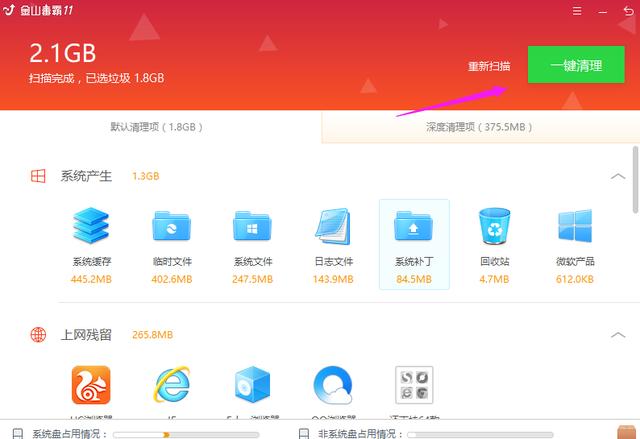640x439 pixels.
Task: Select the 临时文件 folder icon
Action: pos(171,226)
